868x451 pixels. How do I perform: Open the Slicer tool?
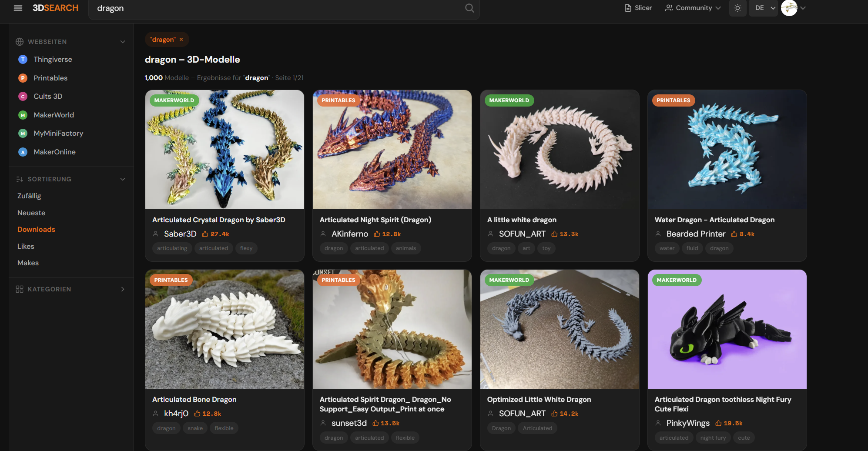coord(637,8)
